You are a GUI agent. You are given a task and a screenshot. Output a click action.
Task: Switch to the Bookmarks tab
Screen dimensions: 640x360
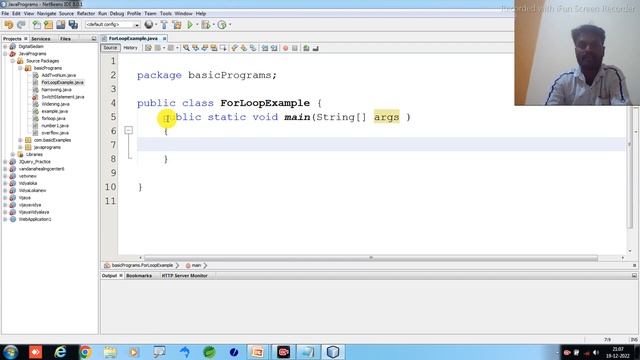point(139,276)
